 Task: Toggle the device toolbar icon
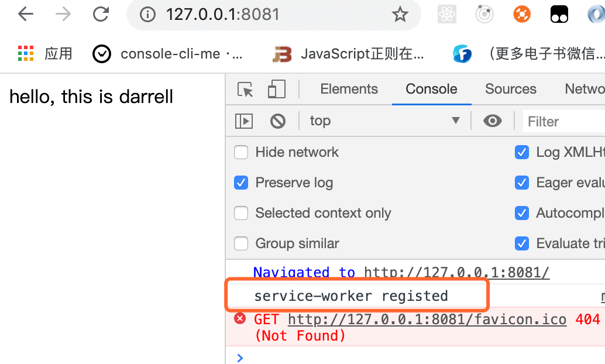276,90
